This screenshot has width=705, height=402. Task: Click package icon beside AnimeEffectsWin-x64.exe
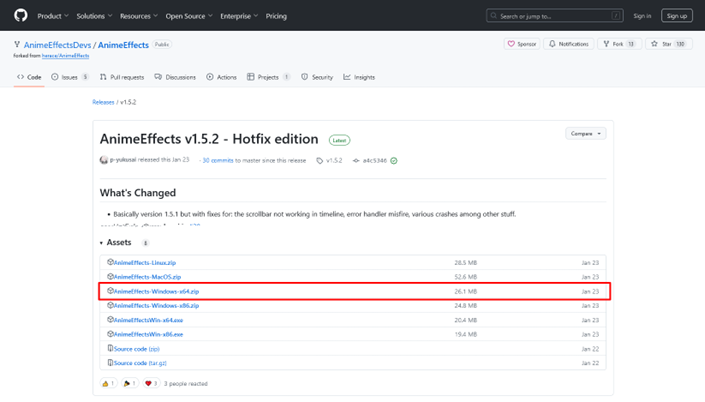(110, 320)
